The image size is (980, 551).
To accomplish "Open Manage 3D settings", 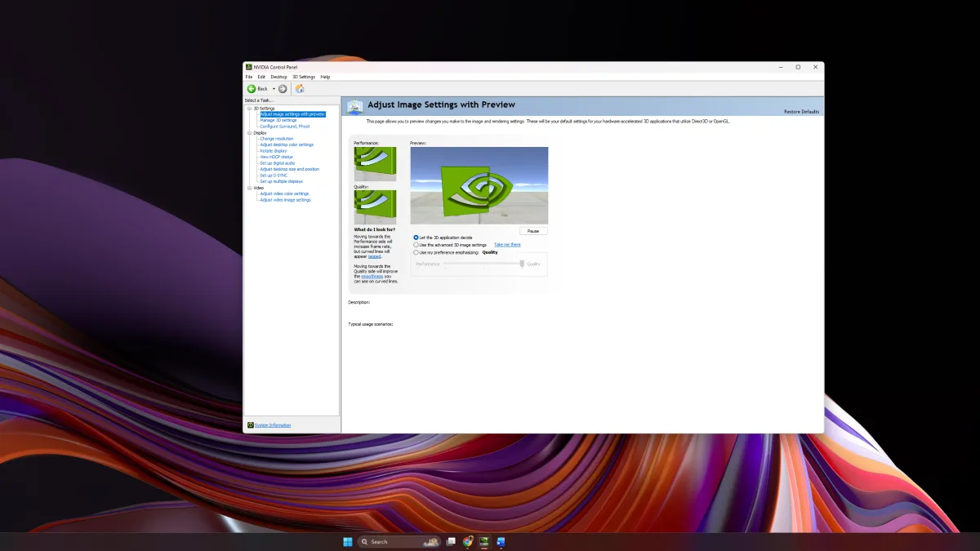I will (x=278, y=120).
